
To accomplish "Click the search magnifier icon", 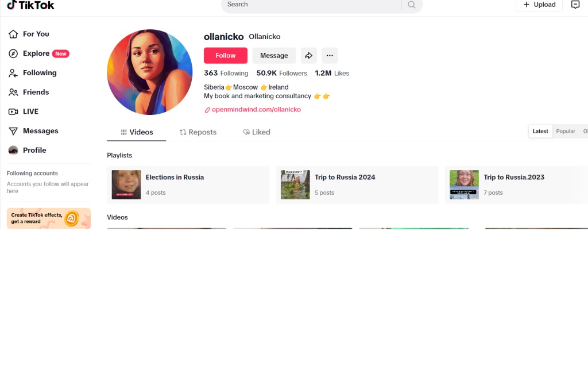I will pyautogui.click(x=412, y=5).
